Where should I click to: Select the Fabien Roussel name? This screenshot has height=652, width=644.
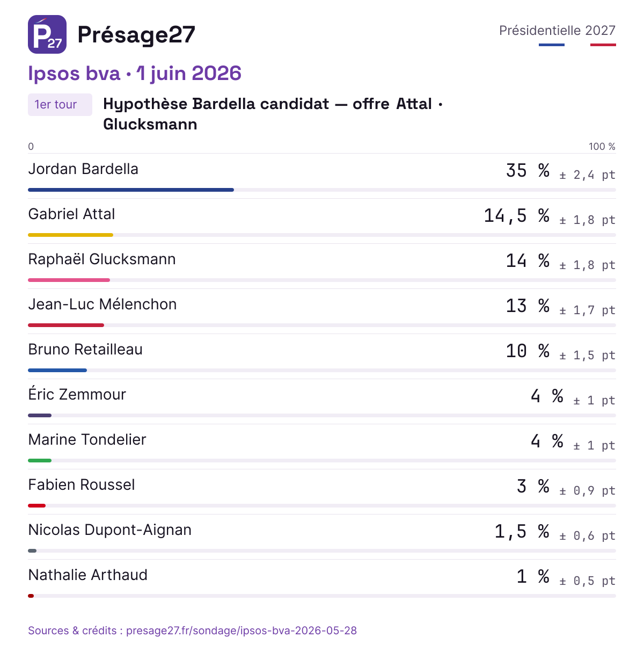(82, 484)
